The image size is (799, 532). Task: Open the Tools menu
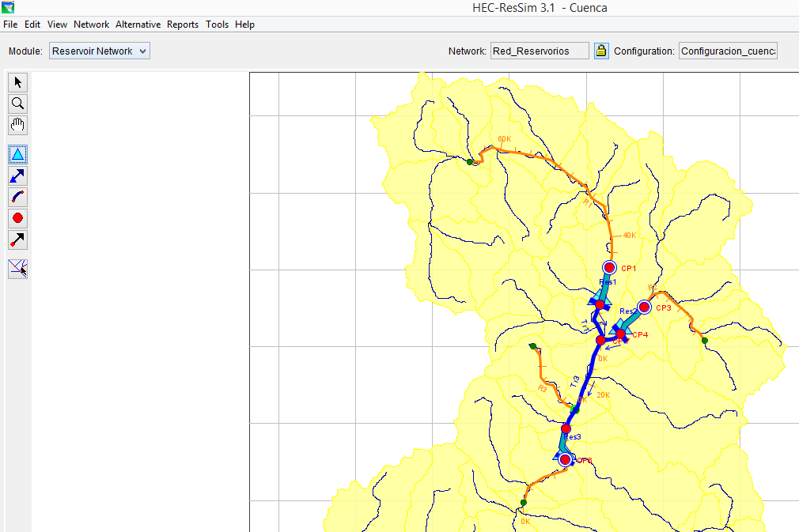pos(217,25)
